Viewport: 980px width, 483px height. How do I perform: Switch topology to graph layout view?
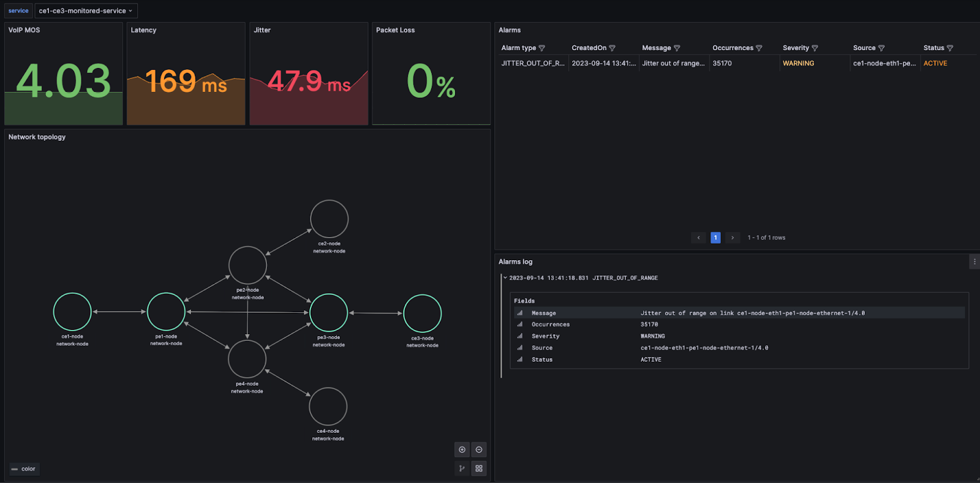click(x=462, y=468)
